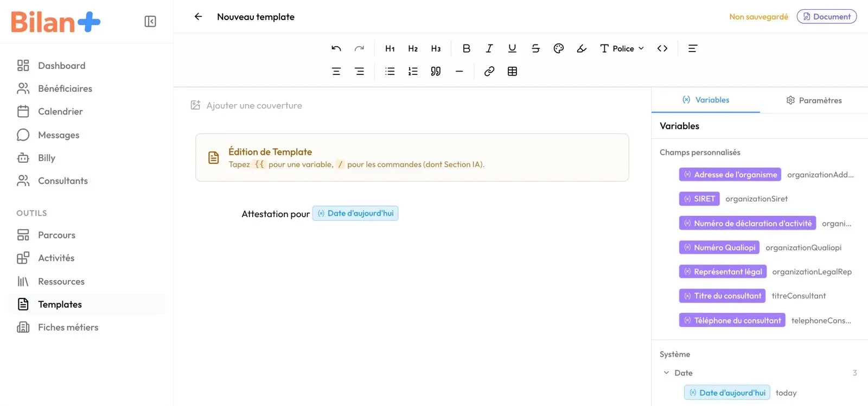The width and height of the screenshot is (868, 406).
Task: Insert the Numéro Qualiopi variable
Action: 719,248
